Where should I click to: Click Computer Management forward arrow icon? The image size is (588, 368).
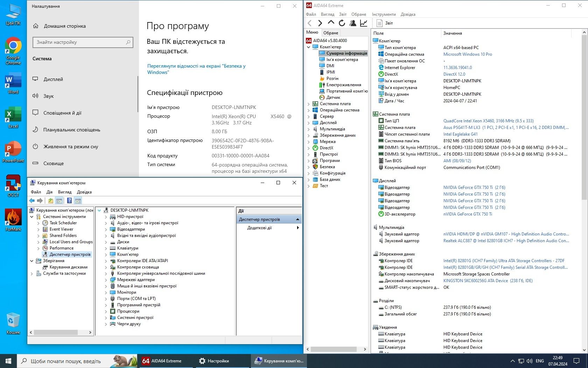point(40,201)
